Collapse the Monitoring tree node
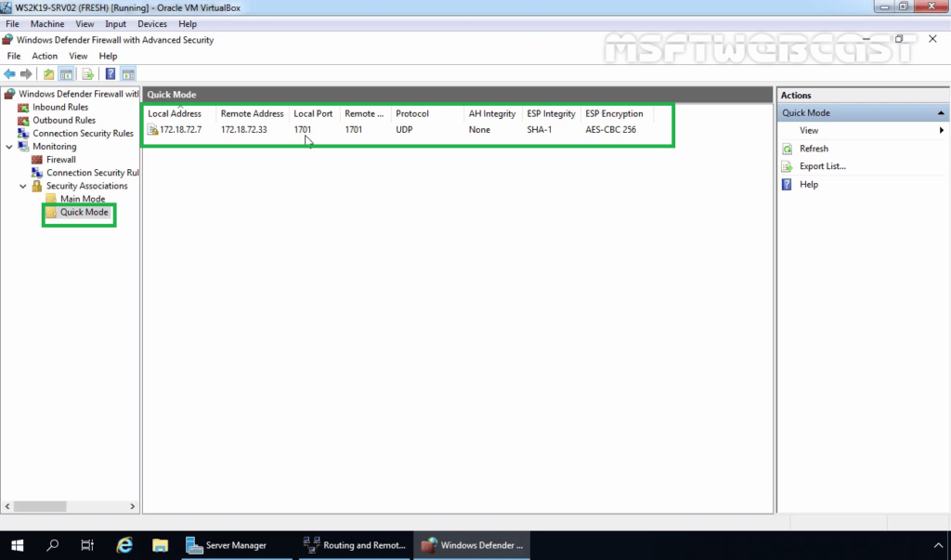Image resolution: width=951 pixels, height=560 pixels. [9, 147]
